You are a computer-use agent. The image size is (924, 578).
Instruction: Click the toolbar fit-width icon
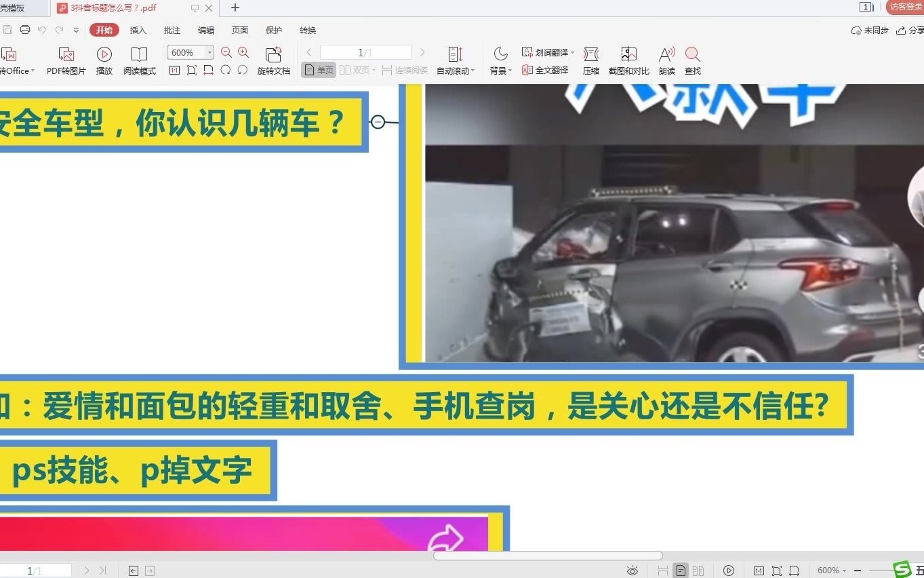(208, 70)
